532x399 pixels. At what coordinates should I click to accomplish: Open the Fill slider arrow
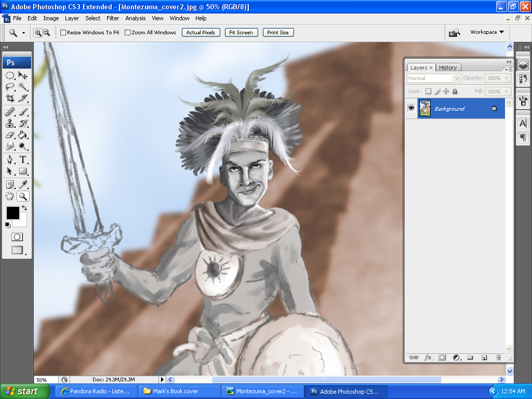pos(507,91)
